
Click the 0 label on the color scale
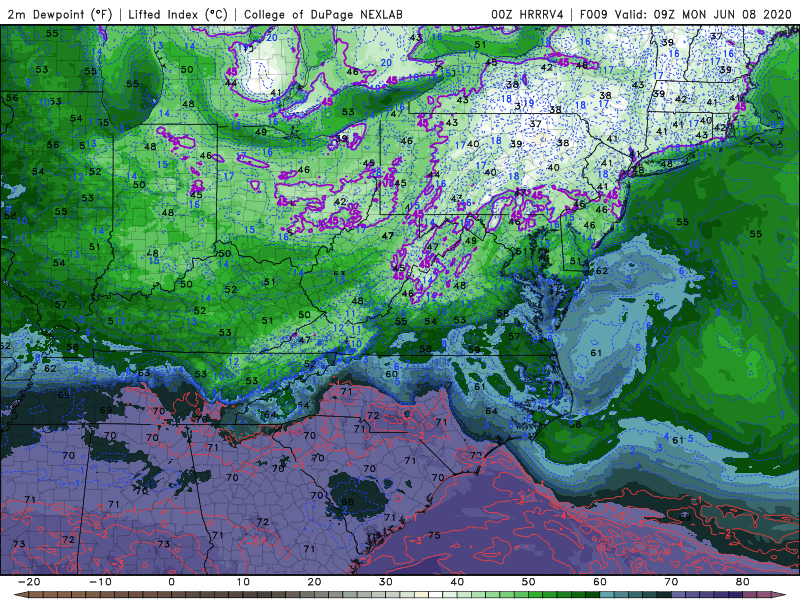(171, 582)
